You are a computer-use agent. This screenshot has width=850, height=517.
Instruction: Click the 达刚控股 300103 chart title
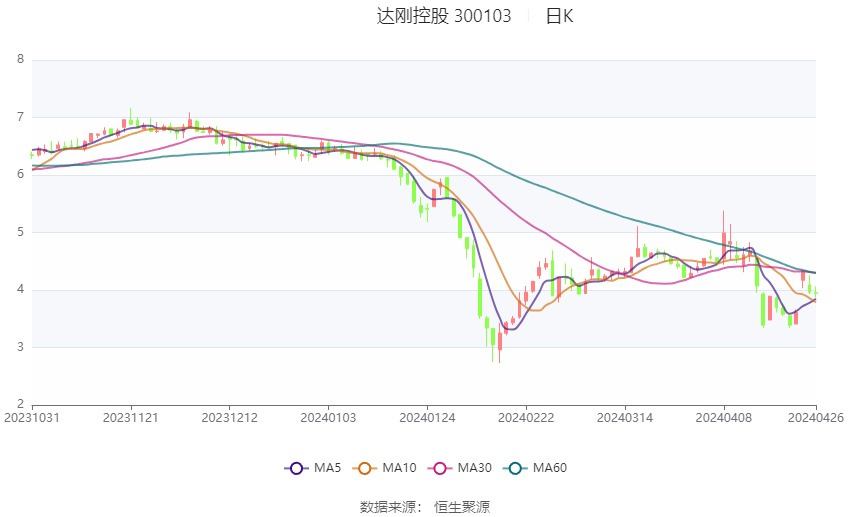444,16
